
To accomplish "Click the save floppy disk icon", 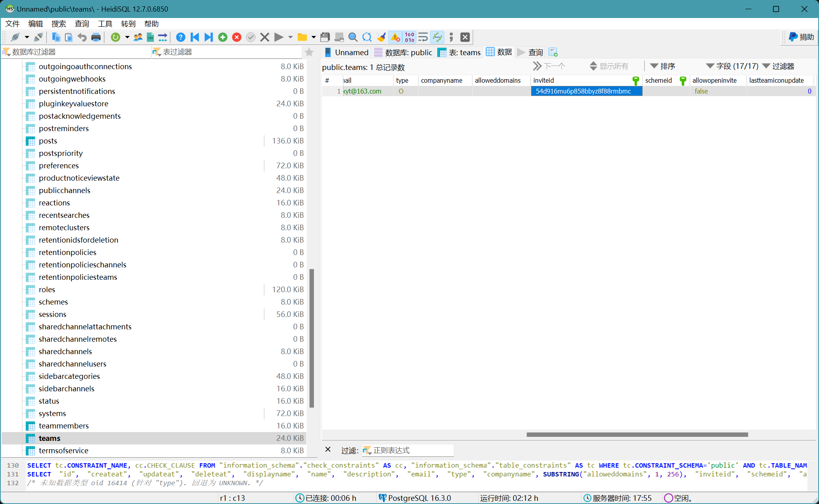I will point(325,37).
